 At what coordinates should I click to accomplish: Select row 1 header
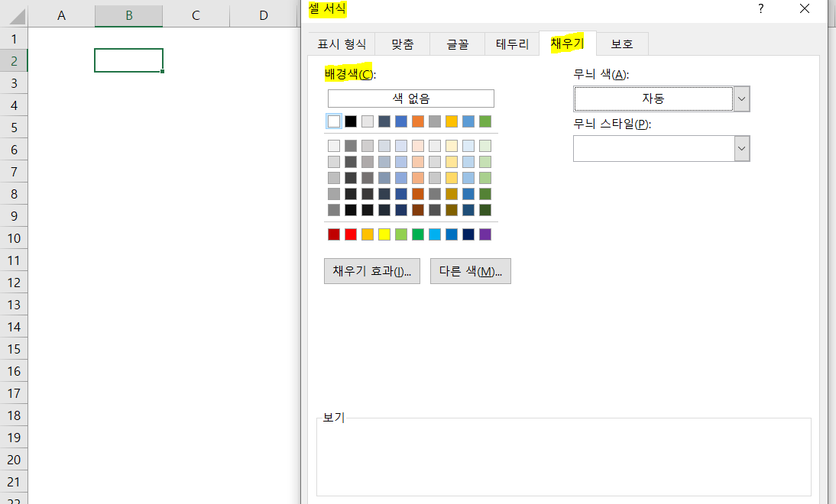pos(14,39)
